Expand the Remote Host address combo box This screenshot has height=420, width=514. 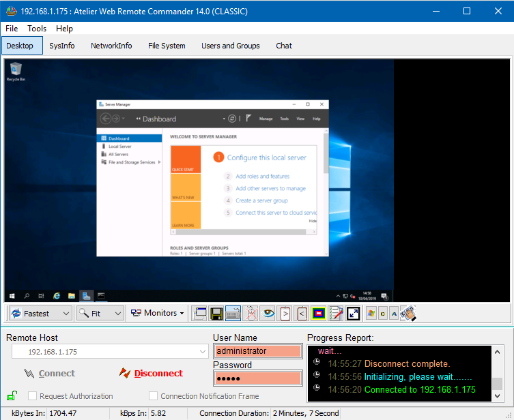pos(203,352)
